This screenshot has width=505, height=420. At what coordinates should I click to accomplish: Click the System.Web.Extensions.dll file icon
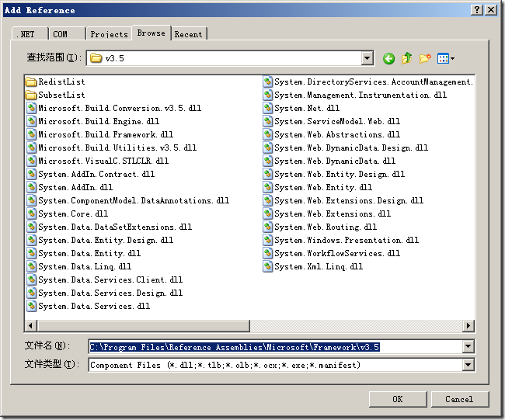267,213
